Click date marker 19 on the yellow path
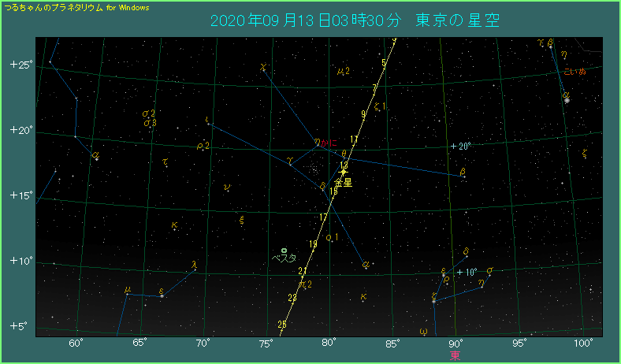Viewport: 621px width, 364px height. tap(313, 244)
